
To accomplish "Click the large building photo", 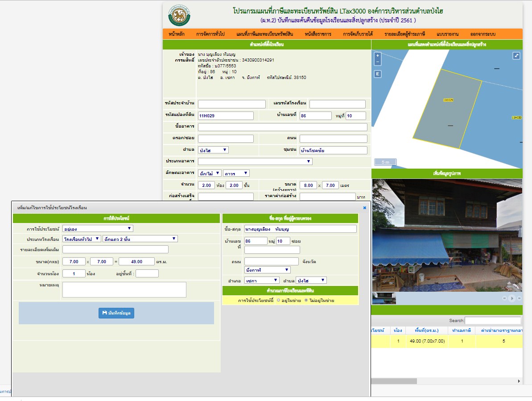I will (x=447, y=235).
